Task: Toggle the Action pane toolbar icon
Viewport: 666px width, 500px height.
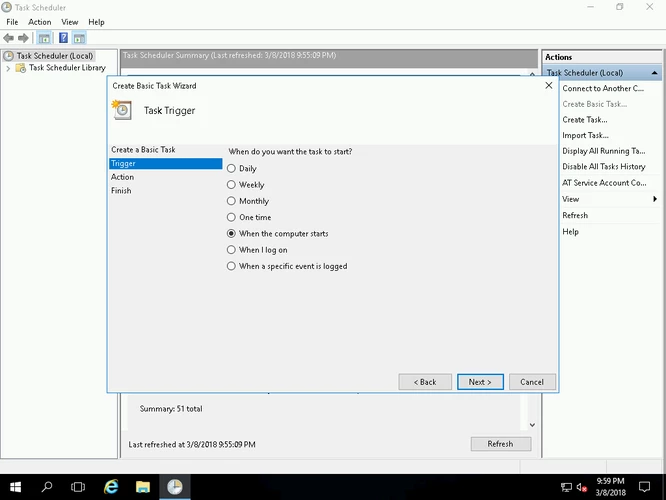Action: [x=79, y=38]
